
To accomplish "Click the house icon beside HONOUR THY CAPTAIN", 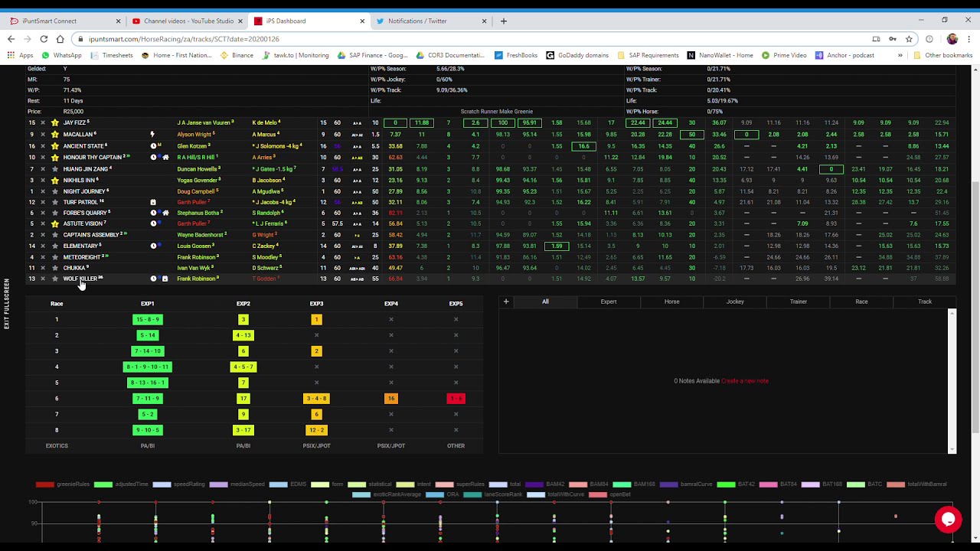I will click(165, 158).
